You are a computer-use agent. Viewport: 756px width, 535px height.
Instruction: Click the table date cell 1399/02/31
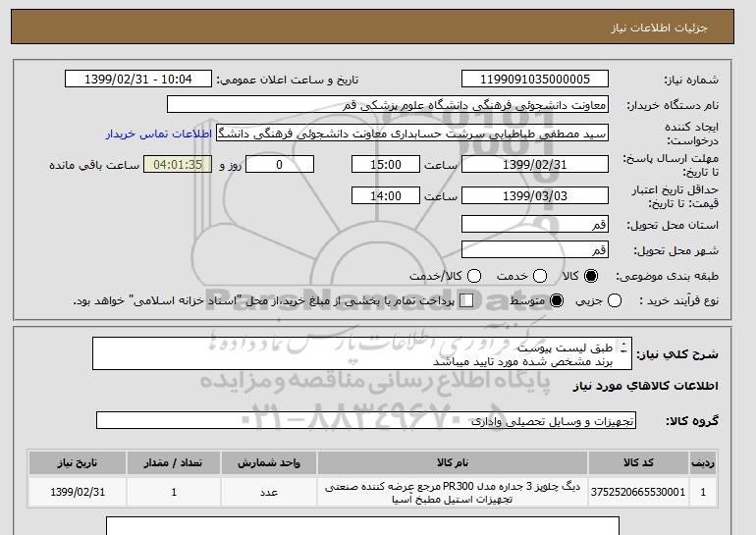78,492
